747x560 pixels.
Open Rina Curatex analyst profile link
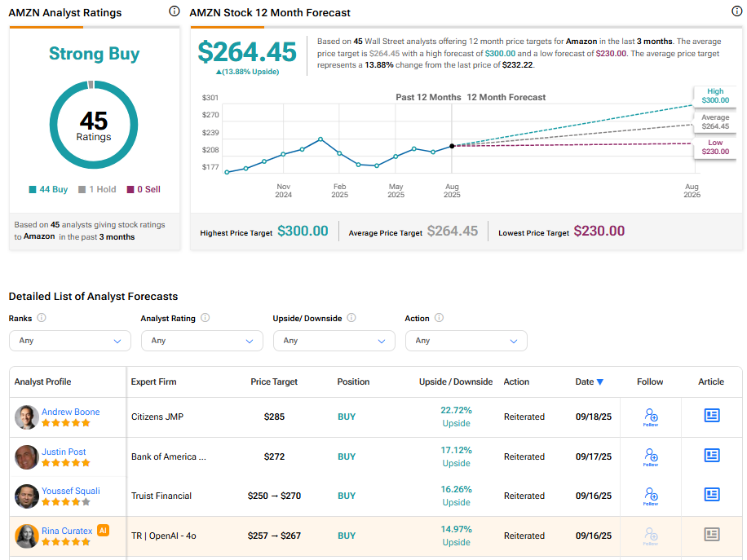tap(67, 531)
